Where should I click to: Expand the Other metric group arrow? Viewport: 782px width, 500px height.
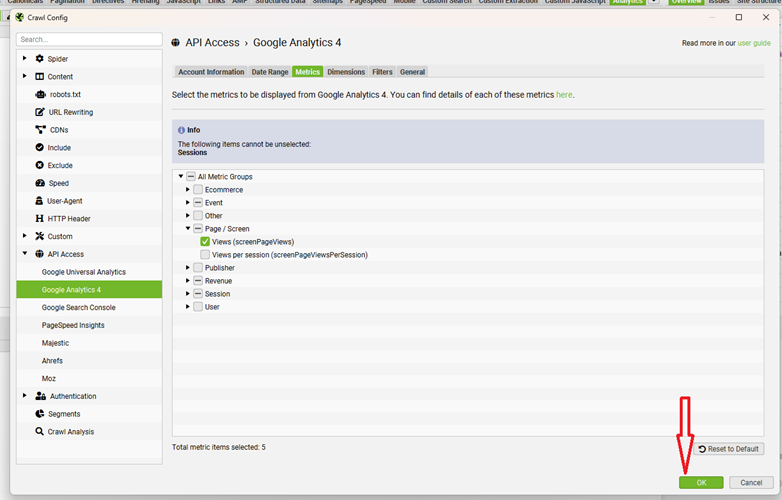[x=188, y=215]
